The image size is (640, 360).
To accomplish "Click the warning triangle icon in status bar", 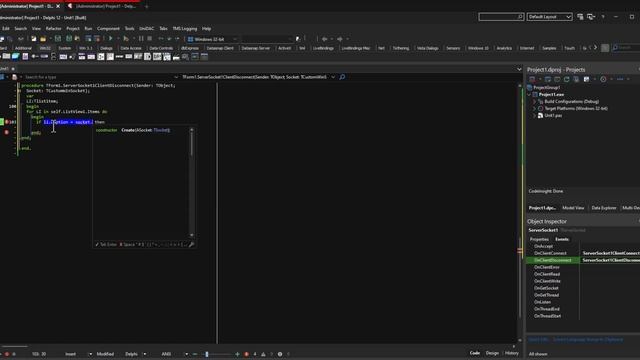I will [263, 354].
